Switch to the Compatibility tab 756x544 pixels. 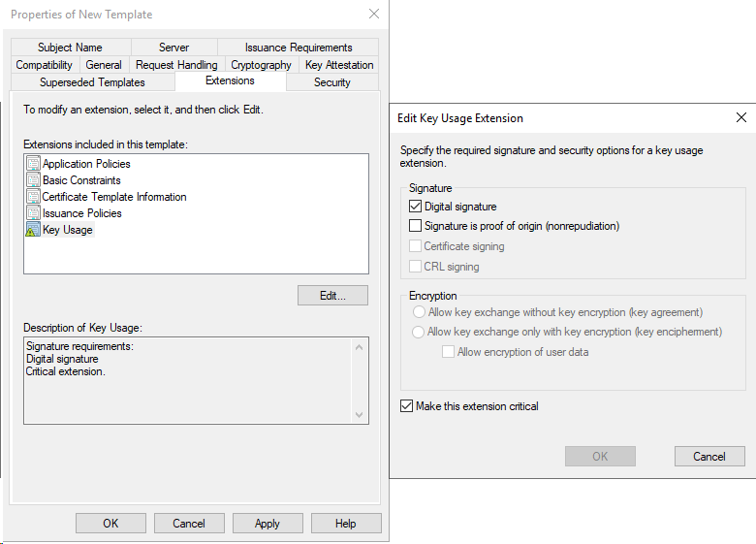pyautogui.click(x=45, y=65)
